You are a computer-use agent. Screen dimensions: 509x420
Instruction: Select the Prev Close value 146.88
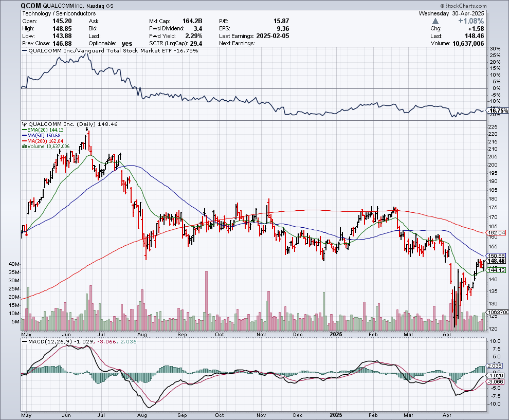click(x=62, y=44)
